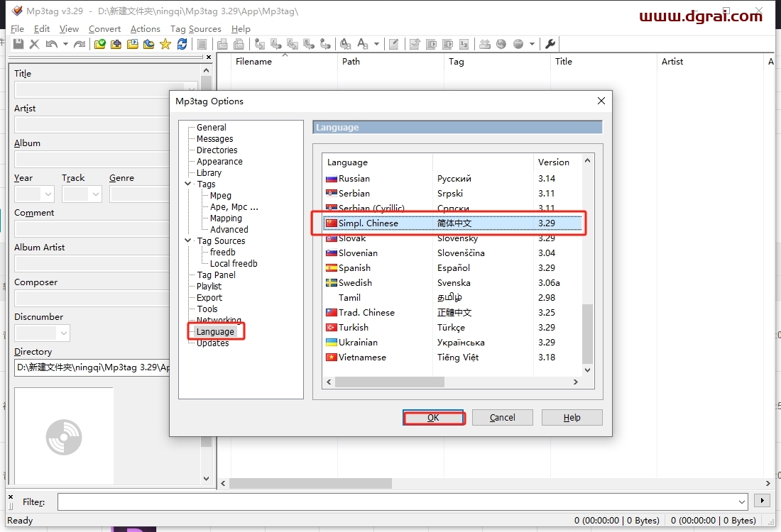The width and height of the screenshot is (781, 532).
Task: Close the tag panel with small x
Action: (x=209, y=57)
